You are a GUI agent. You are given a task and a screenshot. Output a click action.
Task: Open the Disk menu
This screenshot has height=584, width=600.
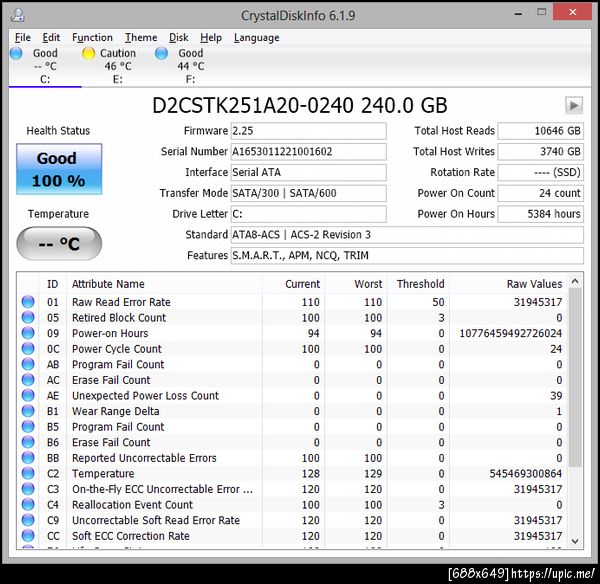[x=178, y=38]
